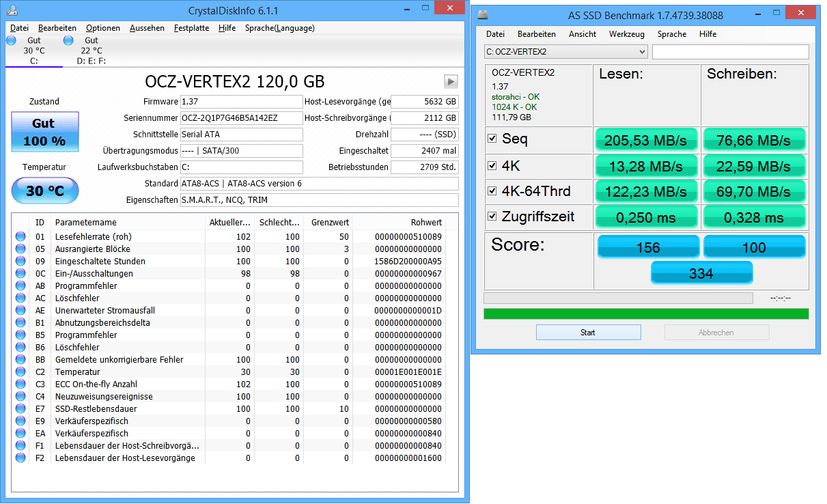Select the D: E: F: drive status orb
This screenshot has height=504, width=827.
click(68, 41)
